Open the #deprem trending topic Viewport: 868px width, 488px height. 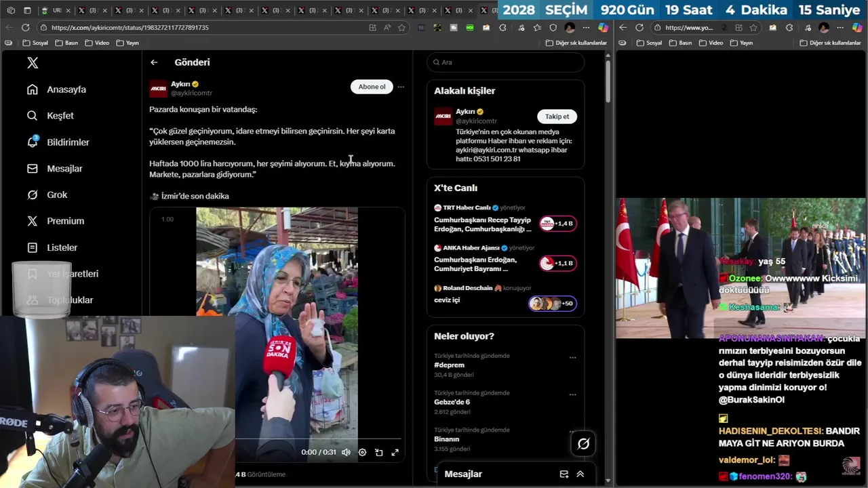coord(449,365)
